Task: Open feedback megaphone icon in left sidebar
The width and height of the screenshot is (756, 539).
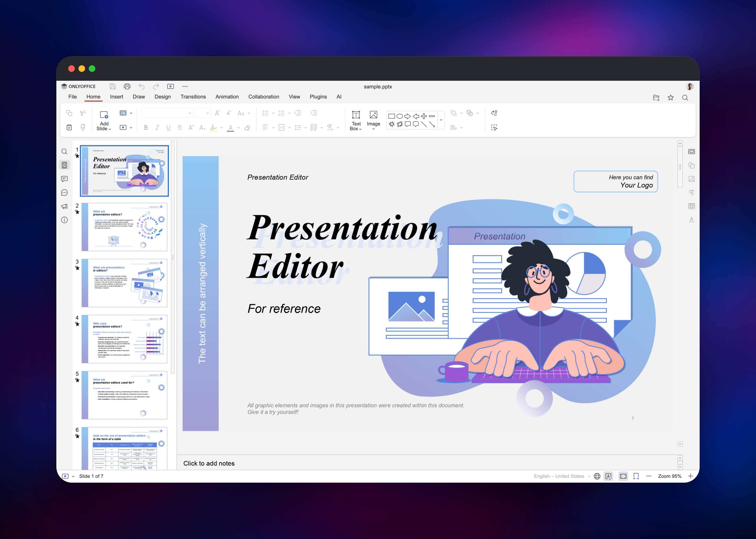Action: (x=64, y=206)
